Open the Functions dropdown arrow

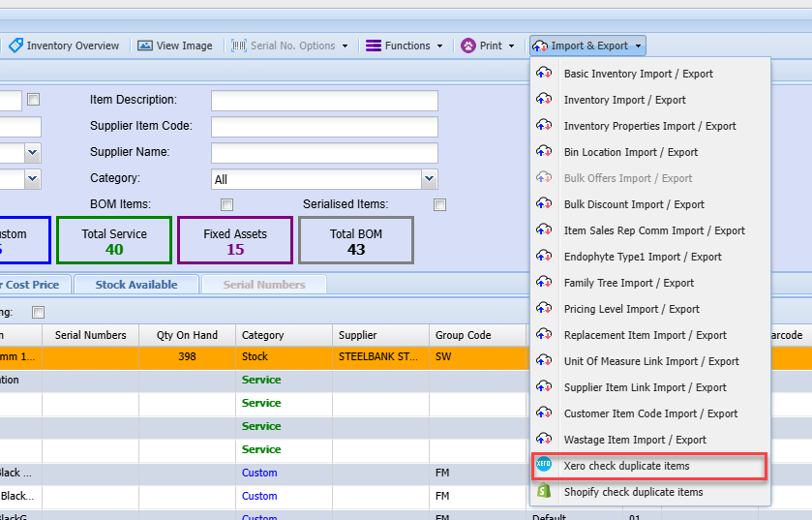click(439, 46)
